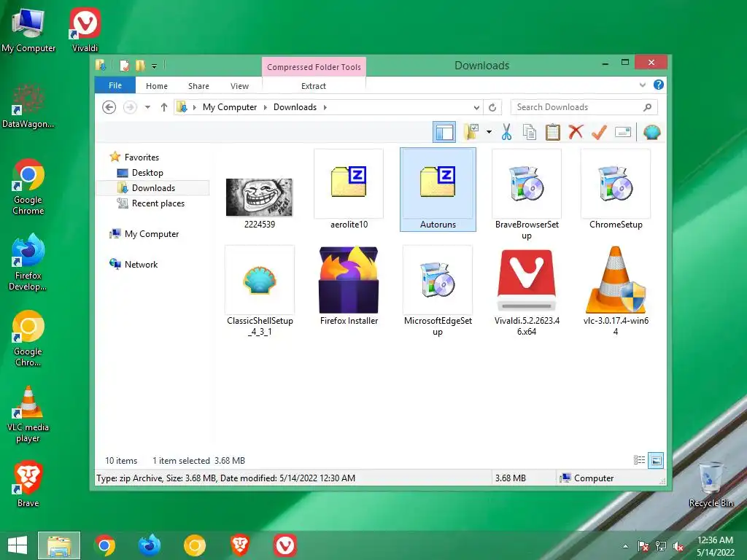
Task: Click the orange checkmark Properties icon
Action: [600, 132]
